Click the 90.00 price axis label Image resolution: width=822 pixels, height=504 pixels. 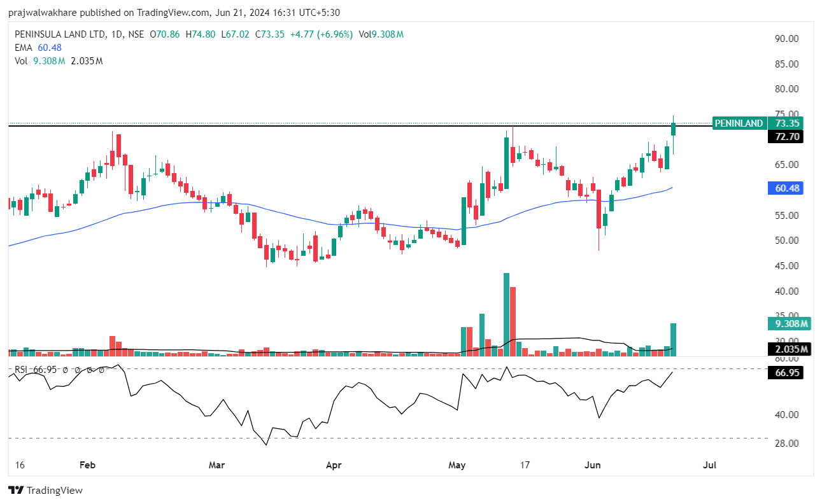pos(786,39)
